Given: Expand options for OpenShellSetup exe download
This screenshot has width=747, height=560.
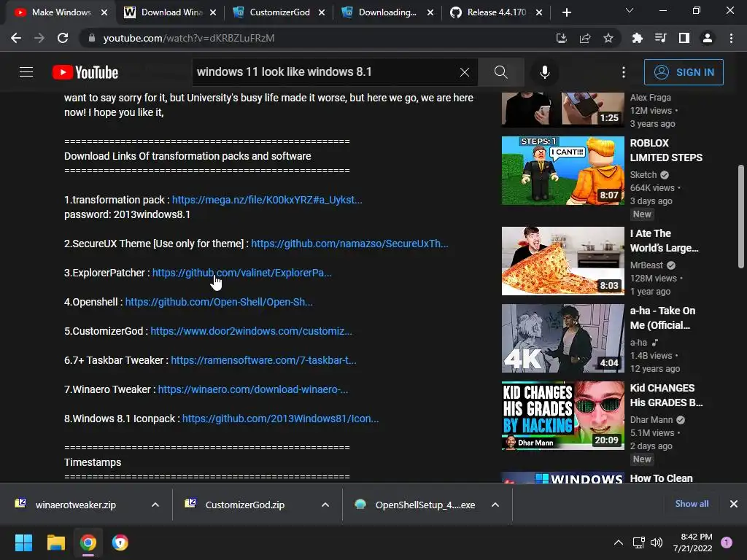Looking at the screenshot, I should click(495, 505).
